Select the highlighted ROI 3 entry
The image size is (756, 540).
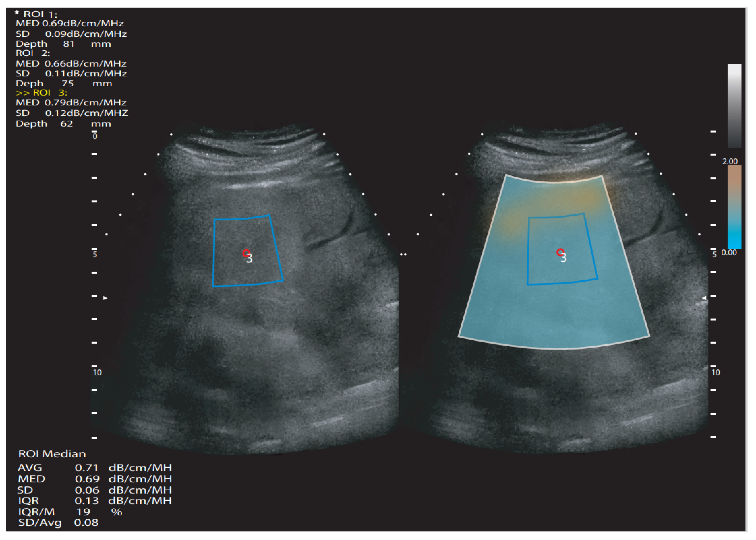pyautogui.click(x=50, y=93)
